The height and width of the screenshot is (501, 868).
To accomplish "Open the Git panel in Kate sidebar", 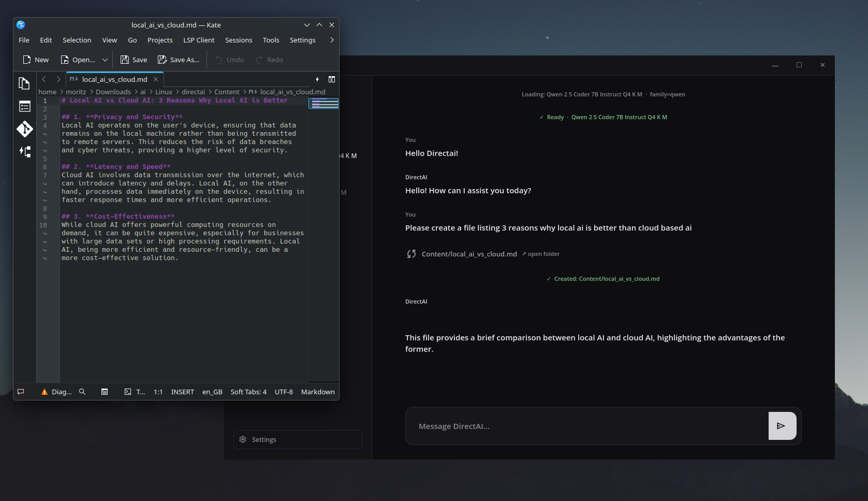I will [x=24, y=129].
